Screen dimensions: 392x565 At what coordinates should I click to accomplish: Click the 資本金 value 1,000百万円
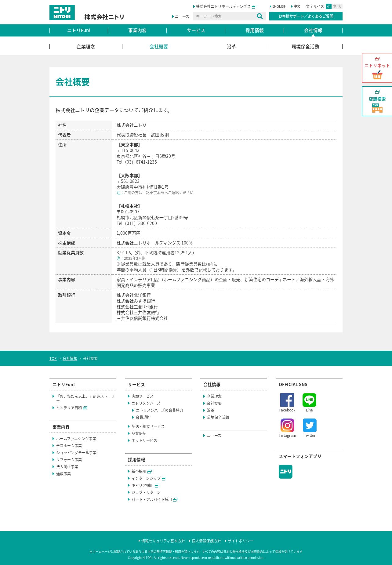tap(129, 233)
